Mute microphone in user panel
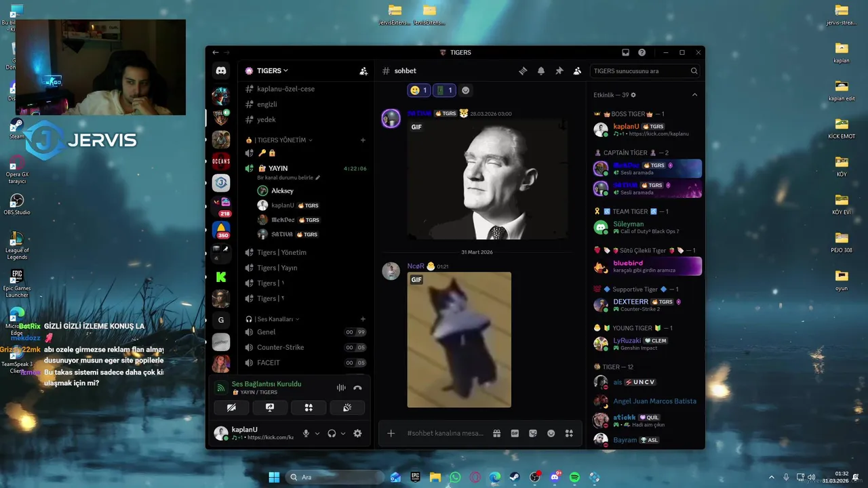Image resolution: width=868 pixels, height=488 pixels. (306, 434)
